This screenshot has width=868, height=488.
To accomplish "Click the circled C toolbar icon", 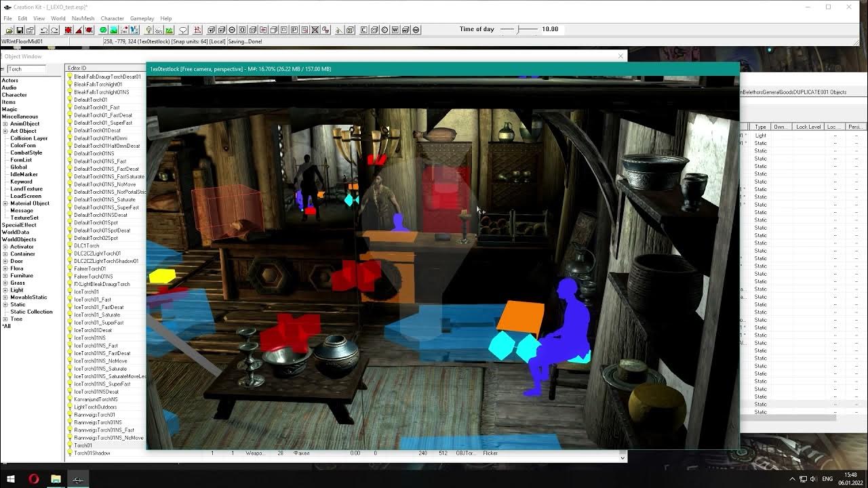I will pyautogui.click(x=384, y=30).
